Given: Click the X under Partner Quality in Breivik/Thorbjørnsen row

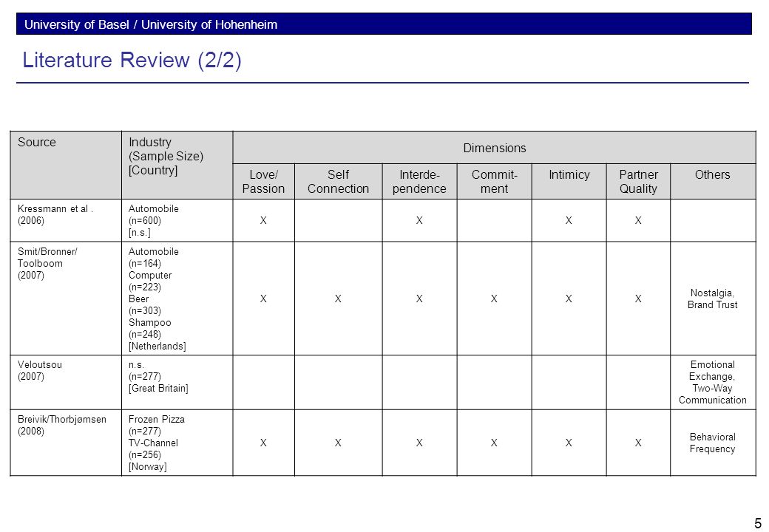Looking at the screenshot, I should (638, 443).
